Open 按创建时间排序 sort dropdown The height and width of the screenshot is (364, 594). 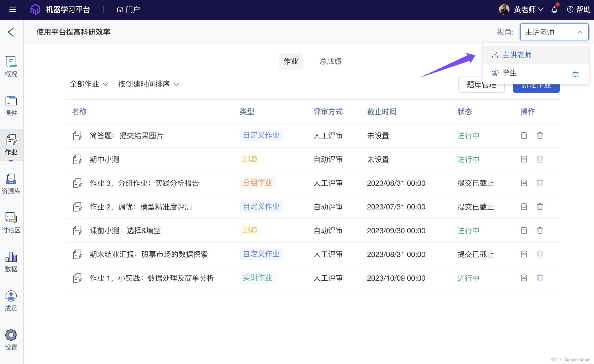coord(148,84)
